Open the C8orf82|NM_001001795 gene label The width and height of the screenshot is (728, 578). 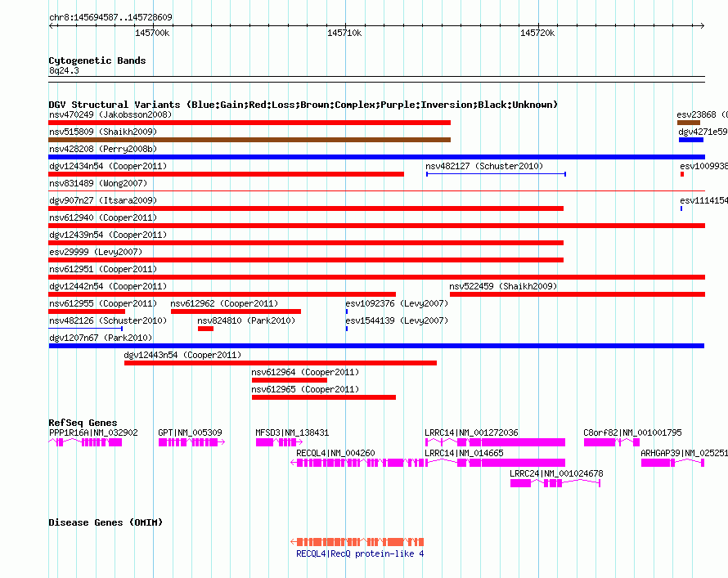[632, 432]
